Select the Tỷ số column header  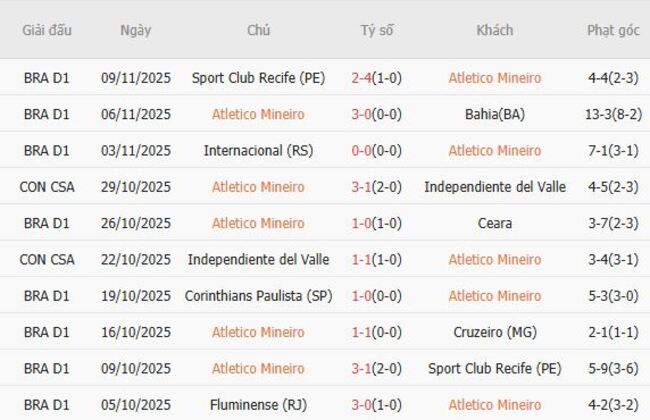(377, 30)
